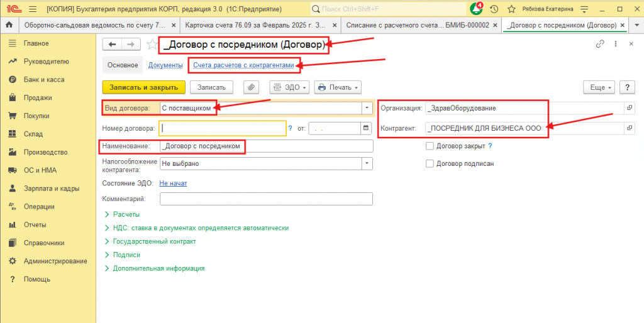Image resolution: width=644 pixels, height=323 pixels.
Task: Click the forward navigation arrow
Action: tap(131, 45)
